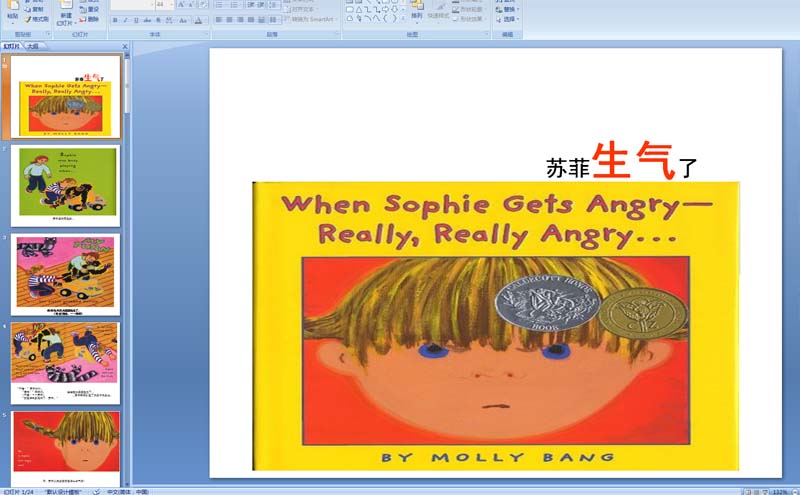Click the Select (选择) command
The image size is (800, 495).
coord(507,19)
